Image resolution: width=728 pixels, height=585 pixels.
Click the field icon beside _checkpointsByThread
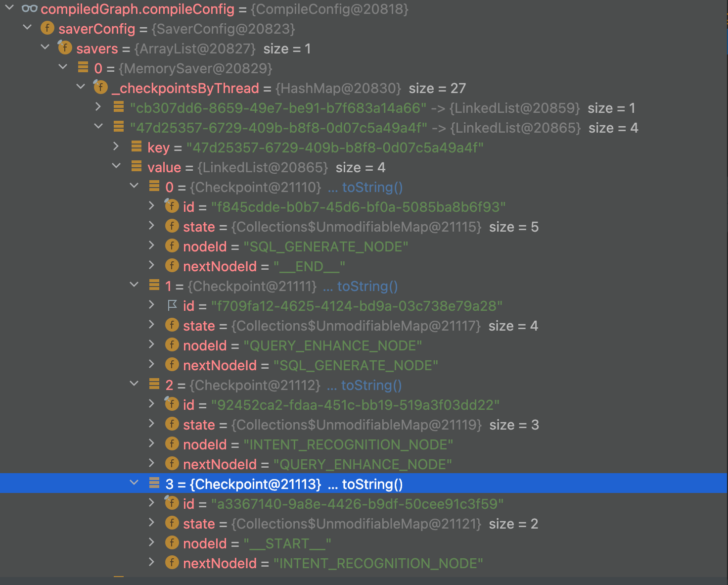point(100,87)
